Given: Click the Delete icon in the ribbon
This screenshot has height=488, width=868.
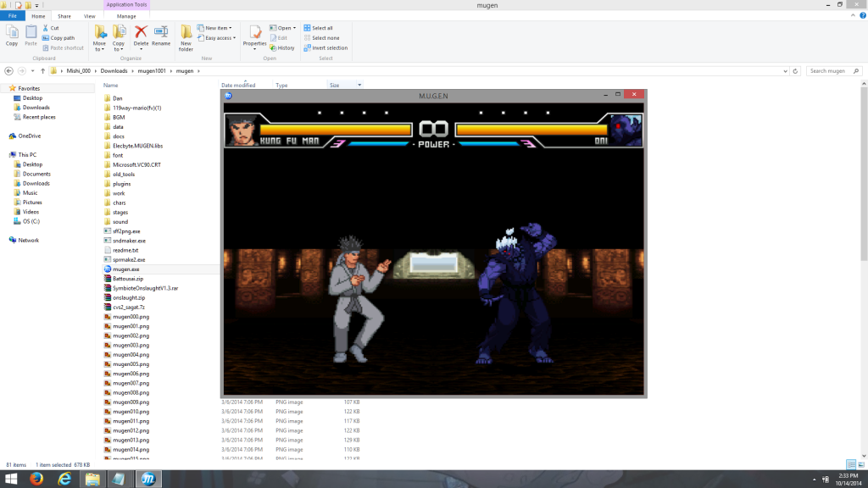Looking at the screenshot, I should point(141,34).
